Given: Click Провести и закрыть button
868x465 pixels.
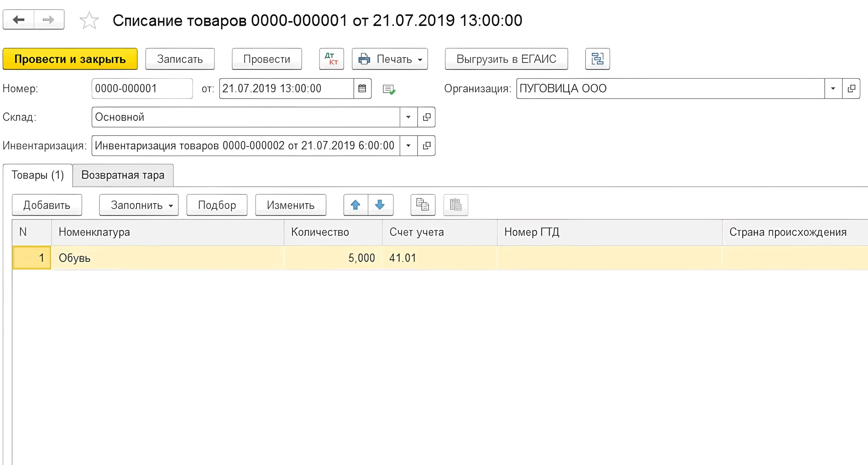Looking at the screenshot, I should click(x=70, y=59).
